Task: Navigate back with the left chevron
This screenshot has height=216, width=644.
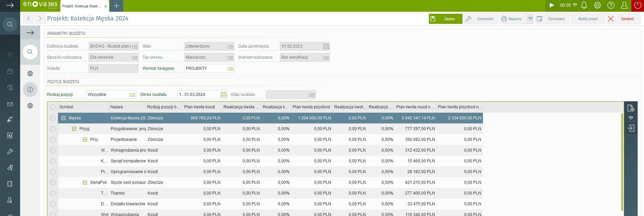Action: [29, 19]
